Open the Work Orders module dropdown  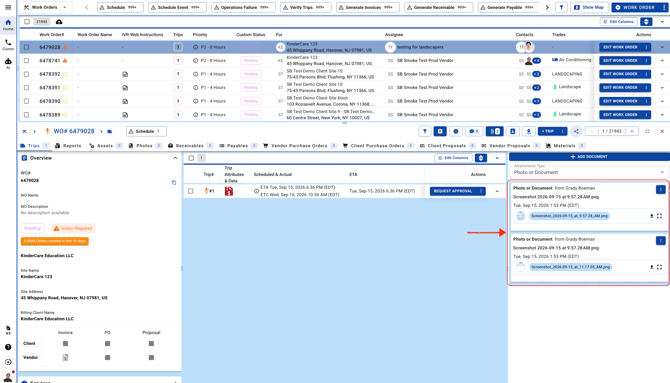(45, 7)
